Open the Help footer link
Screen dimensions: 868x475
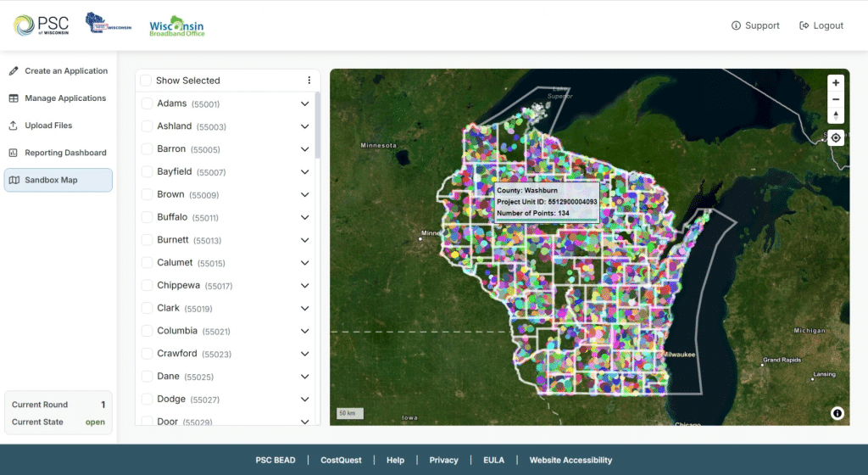pyautogui.click(x=395, y=460)
